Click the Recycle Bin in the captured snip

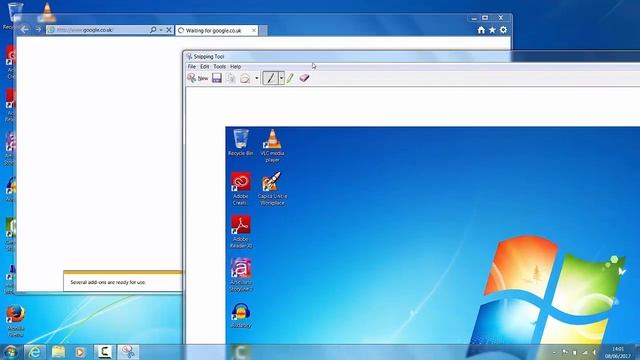pos(241,142)
